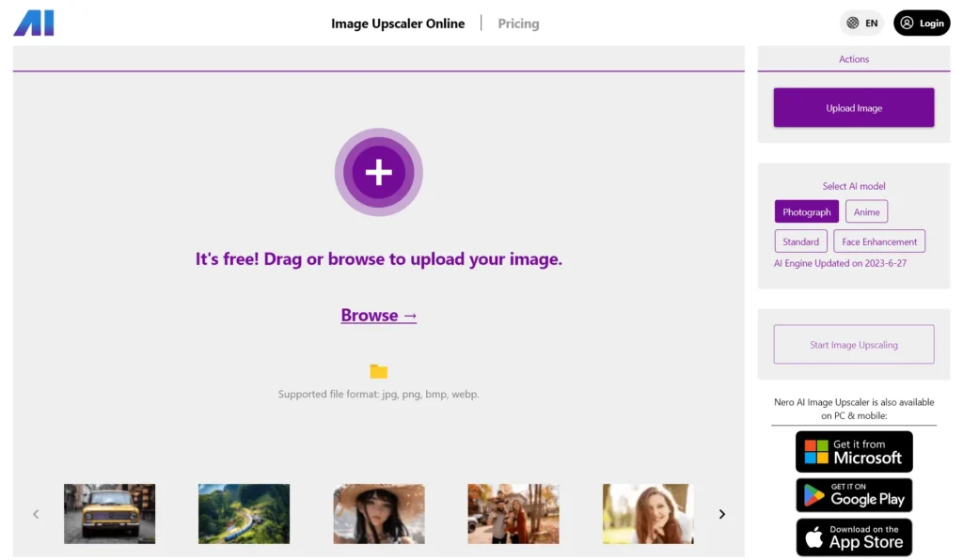Select the yellow truck sample thumbnail
The image size is (963, 560).
tap(109, 513)
